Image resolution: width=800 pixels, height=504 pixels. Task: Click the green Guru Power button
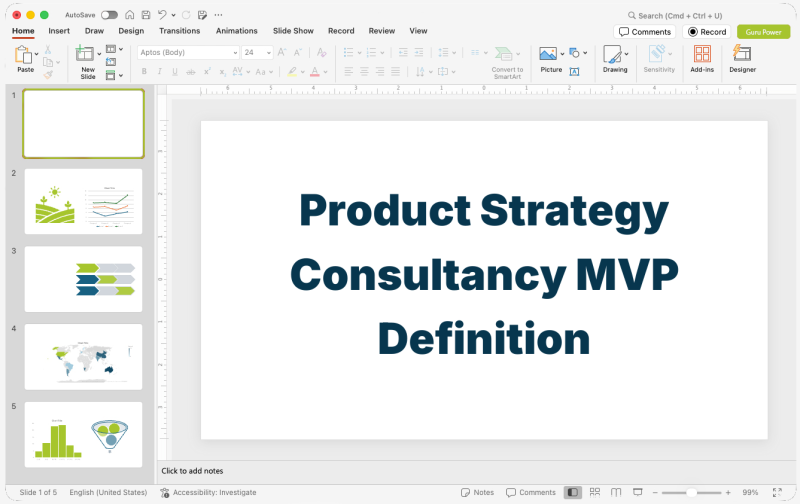tap(763, 32)
